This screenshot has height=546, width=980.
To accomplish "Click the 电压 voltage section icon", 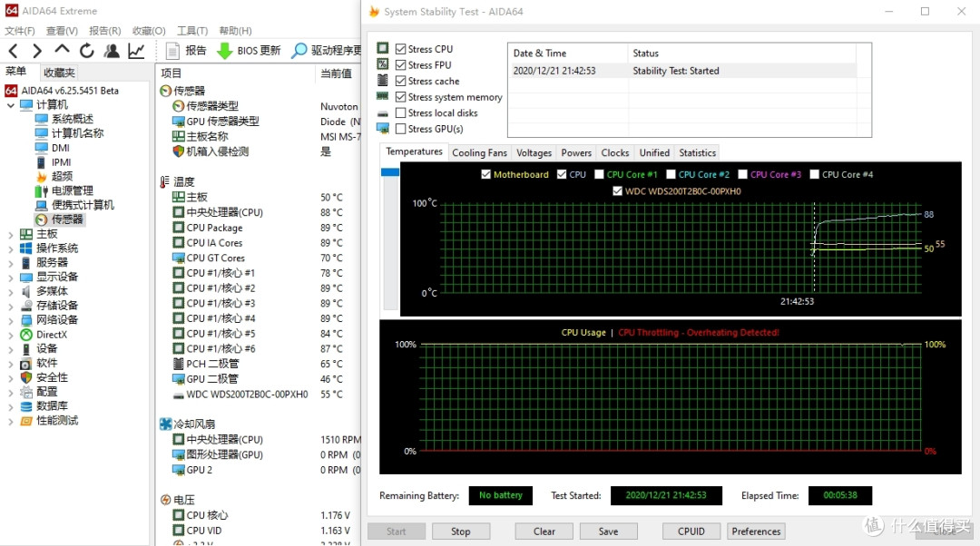I will (x=166, y=500).
